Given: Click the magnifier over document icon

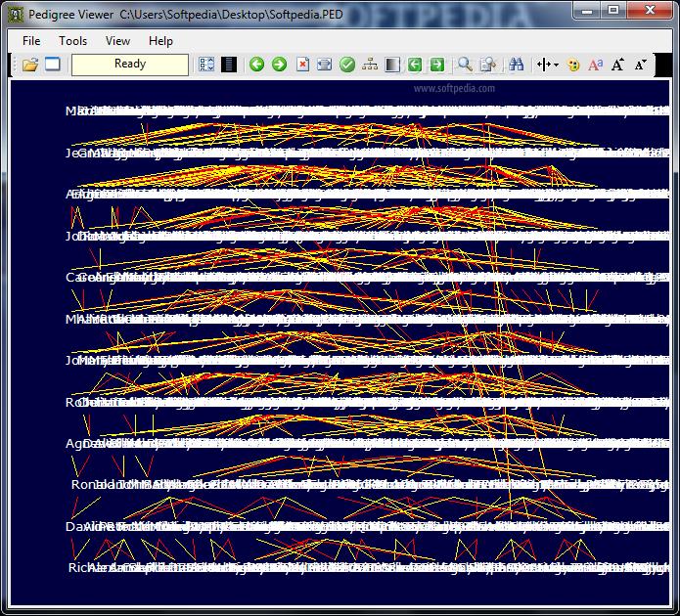Looking at the screenshot, I should click(x=488, y=65).
